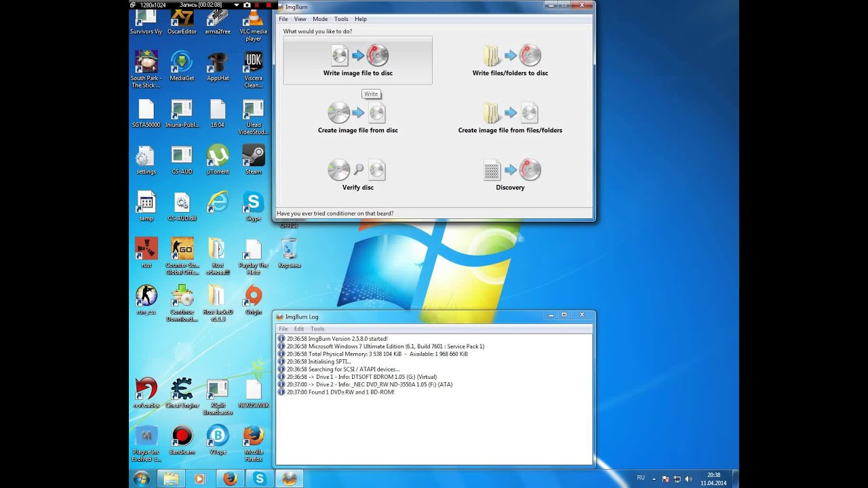Pick Create image file from files/folders

point(510,117)
